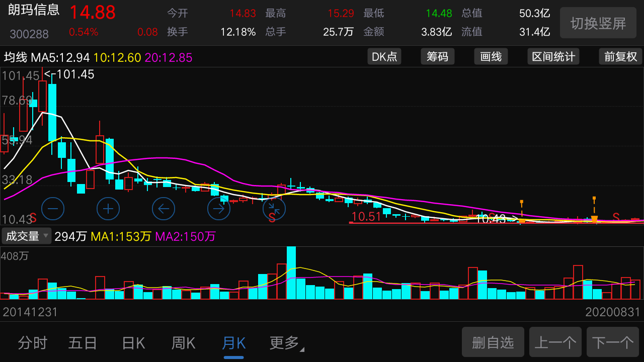Image resolution: width=644 pixels, height=362 pixels.
Task: Tap lowest price 14.48
Action: [x=439, y=14]
